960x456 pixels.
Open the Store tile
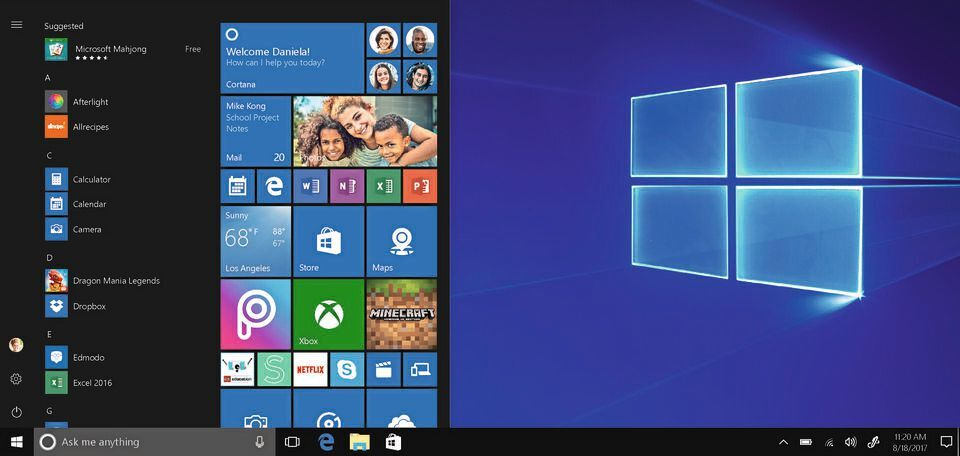(328, 241)
